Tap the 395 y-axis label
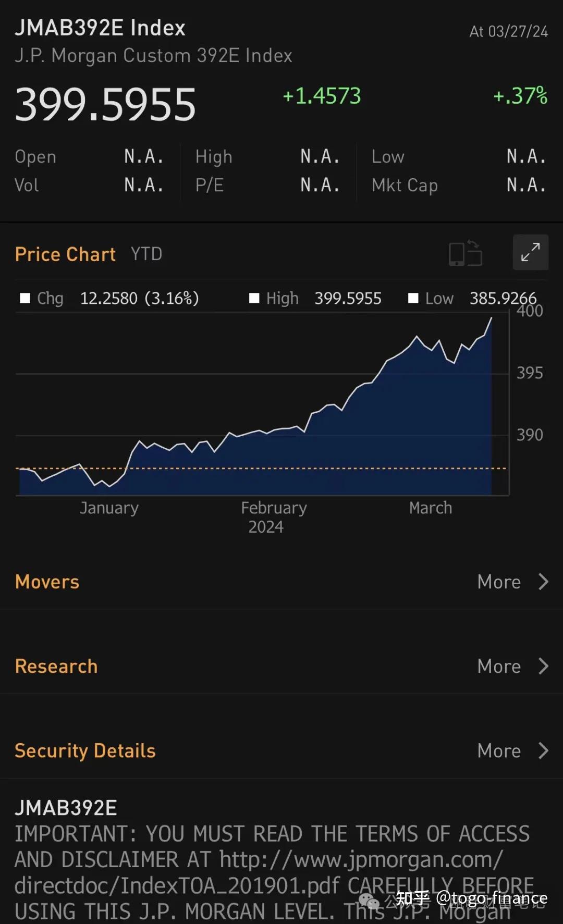Screen dimensions: 563x924 pyautogui.click(x=530, y=373)
